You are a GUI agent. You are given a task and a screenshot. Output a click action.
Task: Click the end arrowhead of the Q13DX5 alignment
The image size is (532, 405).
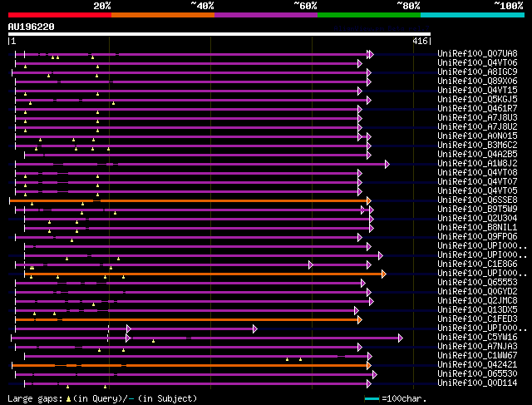(x=357, y=311)
